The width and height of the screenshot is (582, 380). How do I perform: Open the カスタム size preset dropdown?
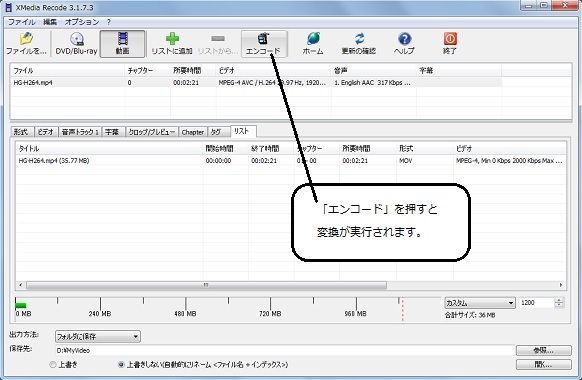[480, 303]
